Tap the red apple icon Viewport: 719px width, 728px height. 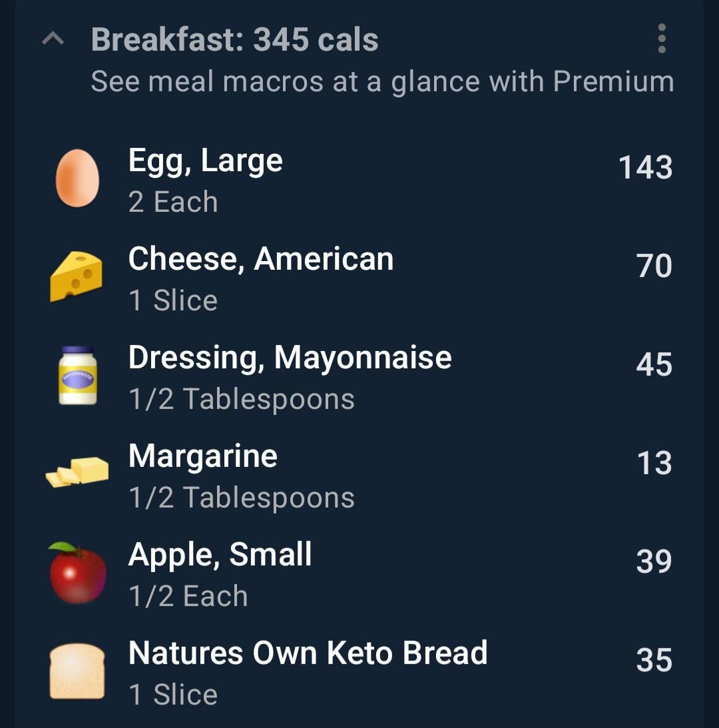(x=77, y=573)
